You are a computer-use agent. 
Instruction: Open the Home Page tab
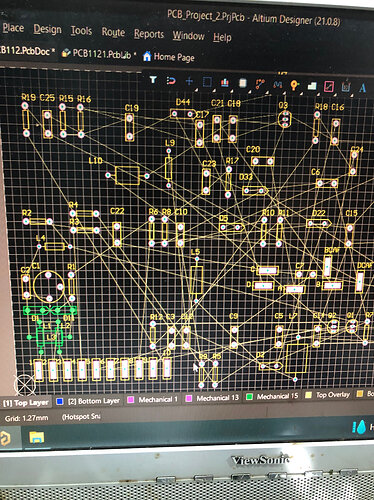click(x=169, y=57)
